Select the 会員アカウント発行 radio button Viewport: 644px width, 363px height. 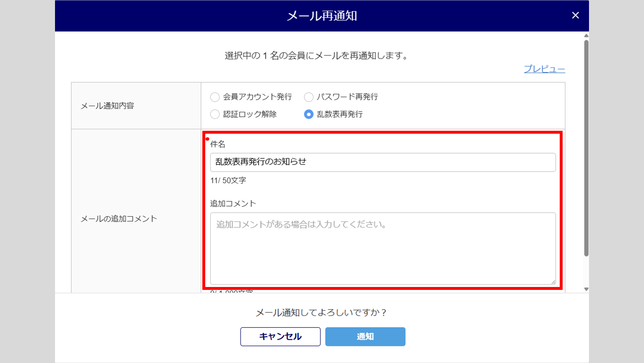click(215, 97)
